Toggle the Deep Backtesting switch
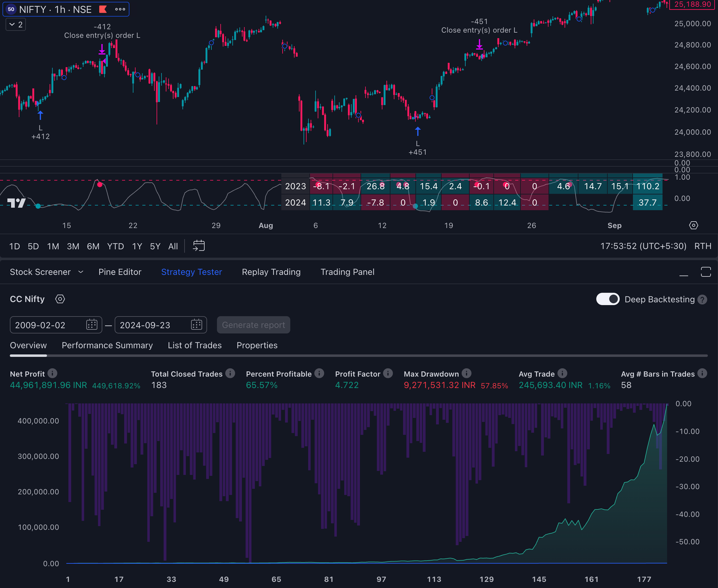 608,299
